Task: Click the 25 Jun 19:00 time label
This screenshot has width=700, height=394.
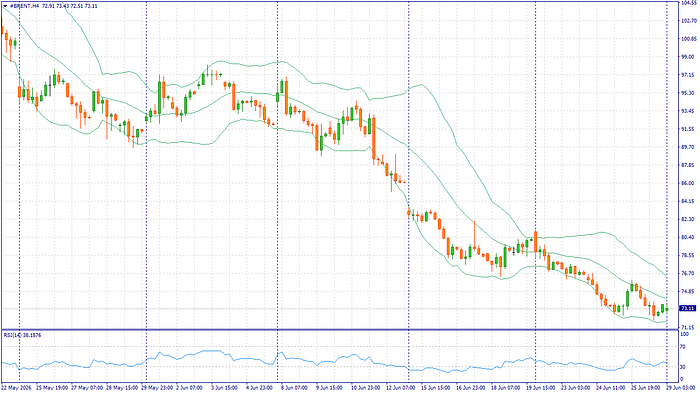Action: pyautogui.click(x=646, y=388)
